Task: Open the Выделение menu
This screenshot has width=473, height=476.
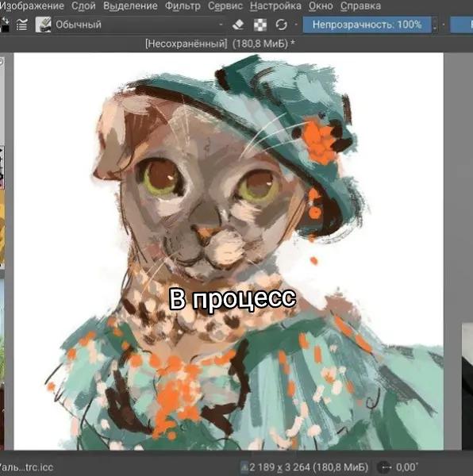Action: [130, 6]
